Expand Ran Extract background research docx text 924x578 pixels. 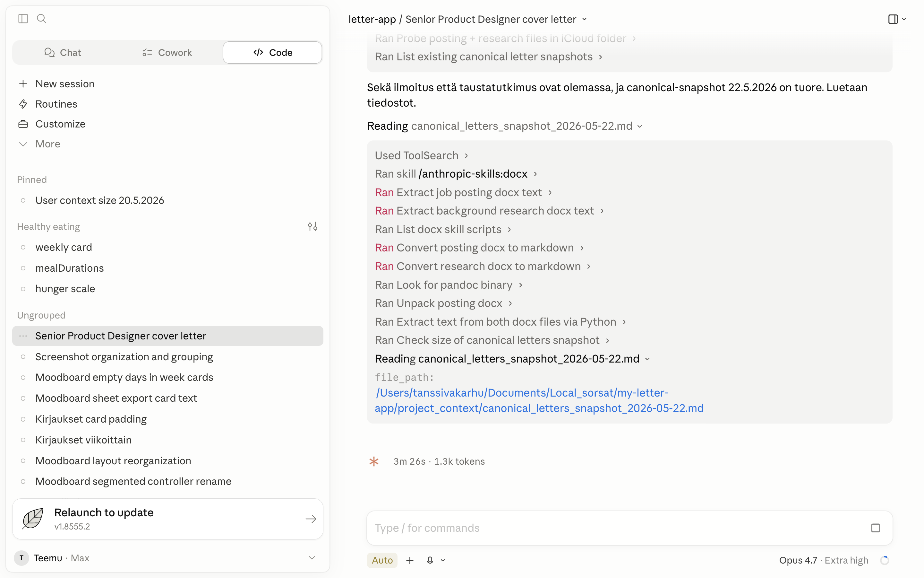[489, 211]
